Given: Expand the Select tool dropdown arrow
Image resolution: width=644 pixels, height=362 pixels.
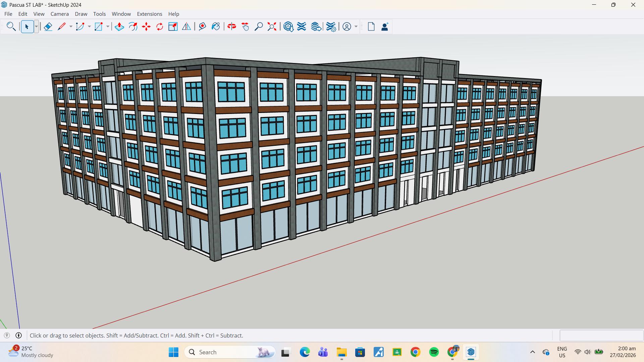Looking at the screenshot, I should pos(36,26).
